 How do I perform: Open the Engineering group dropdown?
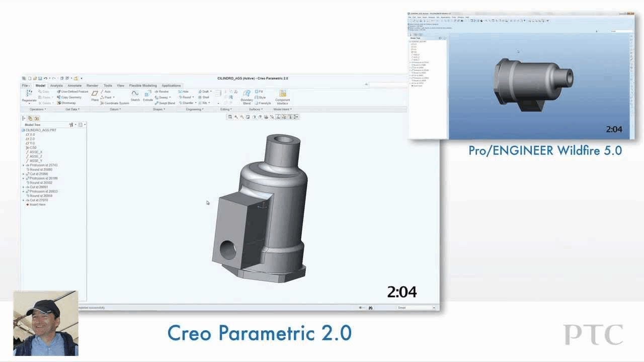click(195, 109)
